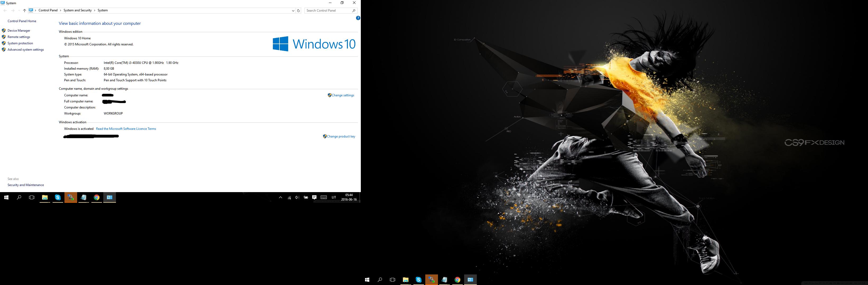The height and width of the screenshot is (285, 868).
Task: Open Chrome on the taskbar with the clock
Action: point(97,197)
